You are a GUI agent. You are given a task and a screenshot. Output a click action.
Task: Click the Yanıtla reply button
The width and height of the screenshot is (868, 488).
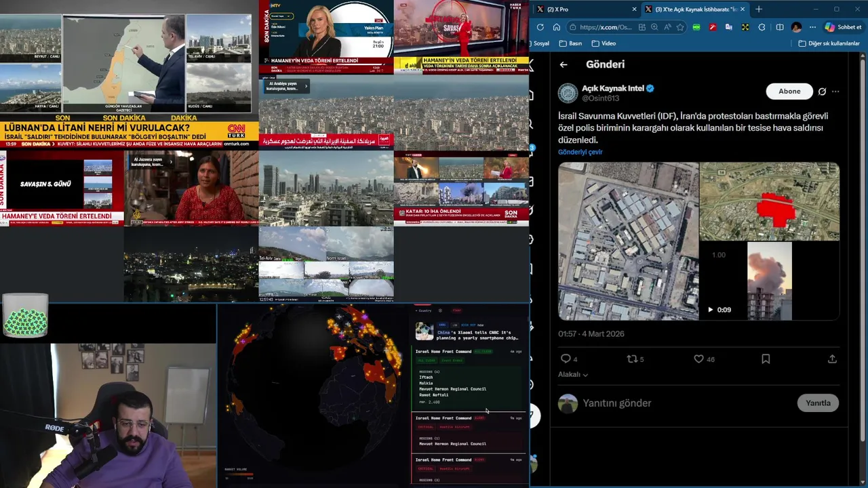click(818, 403)
